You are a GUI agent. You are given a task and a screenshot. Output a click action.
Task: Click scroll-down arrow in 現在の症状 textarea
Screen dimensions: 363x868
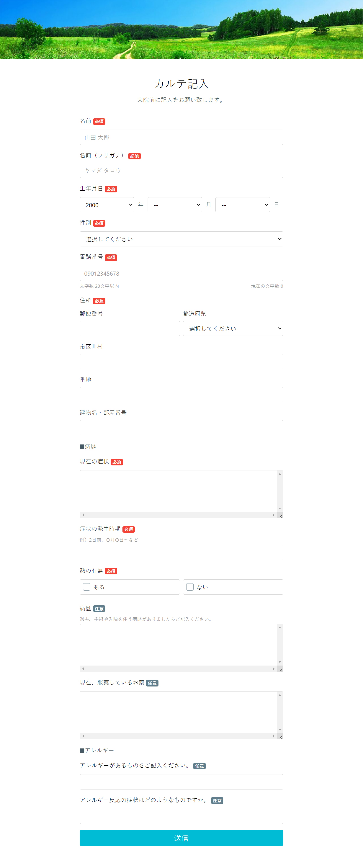tap(280, 509)
